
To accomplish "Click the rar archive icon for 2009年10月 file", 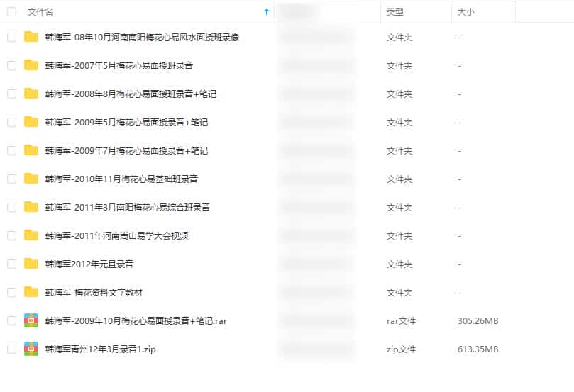I will pyautogui.click(x=31, y=320).
